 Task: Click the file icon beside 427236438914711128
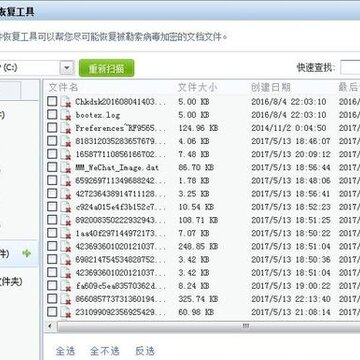66,194
